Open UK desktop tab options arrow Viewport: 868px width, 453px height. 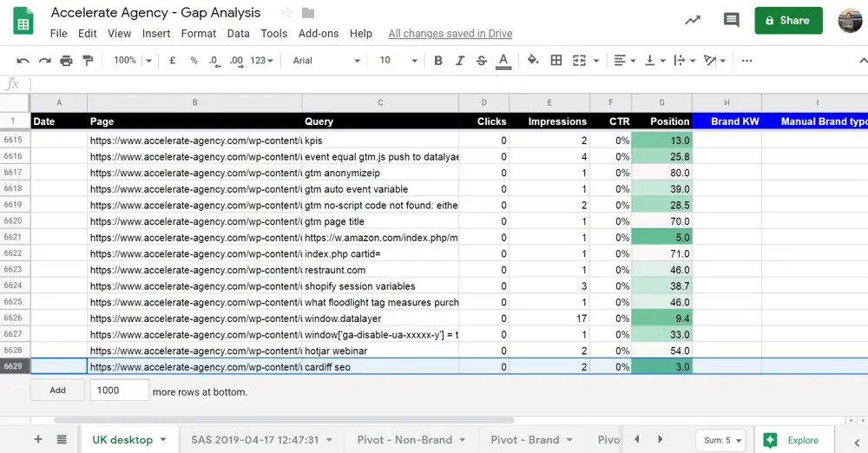coord(163,440)
